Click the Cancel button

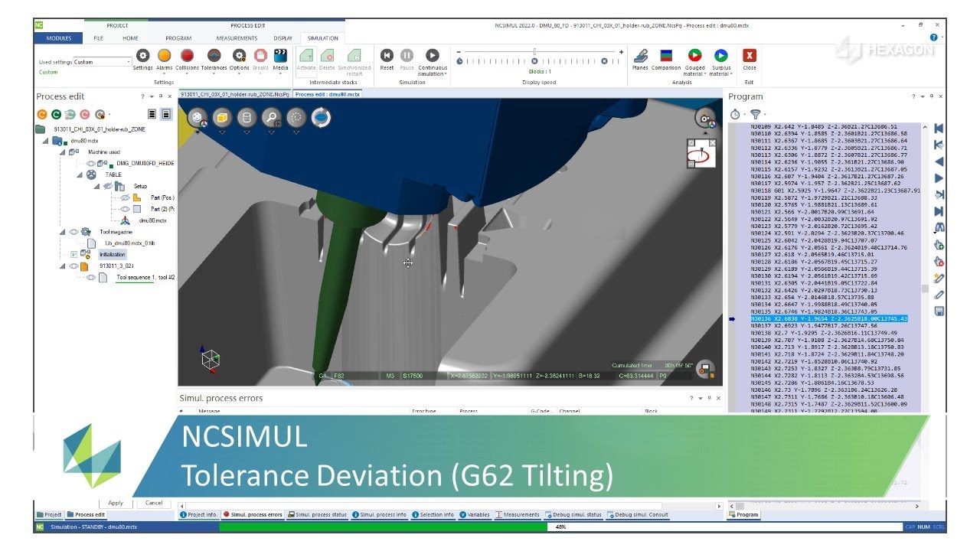(x=154, y=503)
